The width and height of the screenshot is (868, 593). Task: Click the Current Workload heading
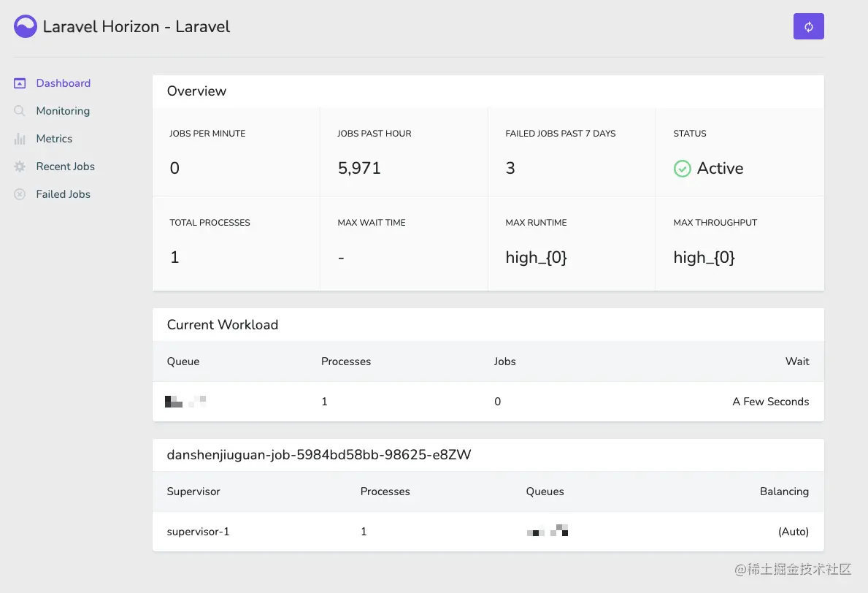tap(223, 324)
